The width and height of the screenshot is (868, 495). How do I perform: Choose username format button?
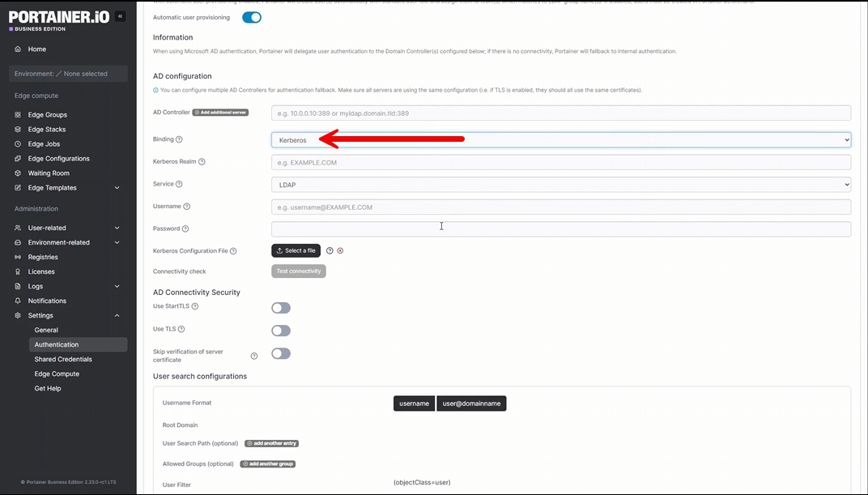pyautogui.click(x=414, y=403)
